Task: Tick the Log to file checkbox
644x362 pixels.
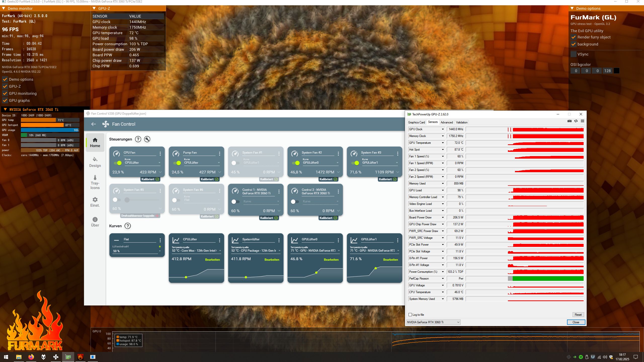Action: click(410, 314)
